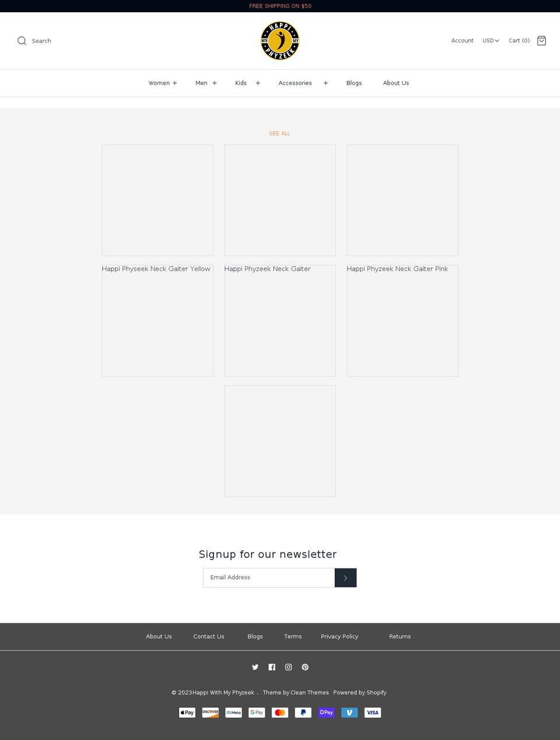Click the Visa payment icon
560x740 pixels.
click(x=373, y=713)
